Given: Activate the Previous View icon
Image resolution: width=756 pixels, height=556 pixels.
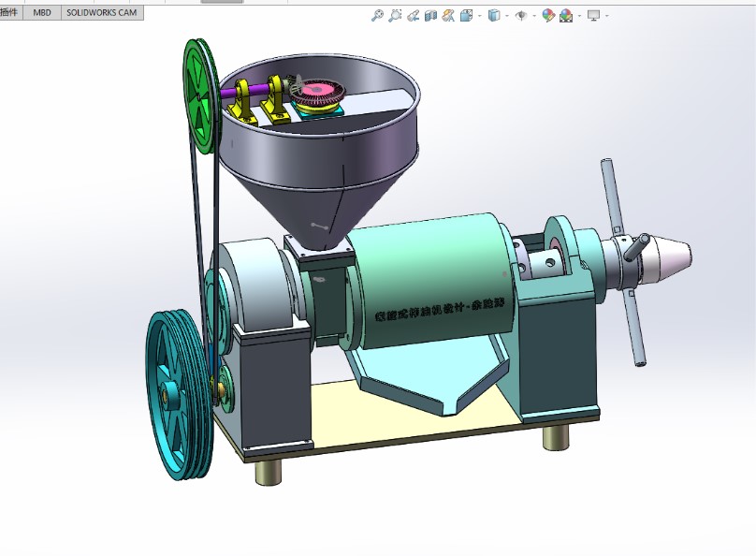Looking at the screenshot, I should coord(413,16).
